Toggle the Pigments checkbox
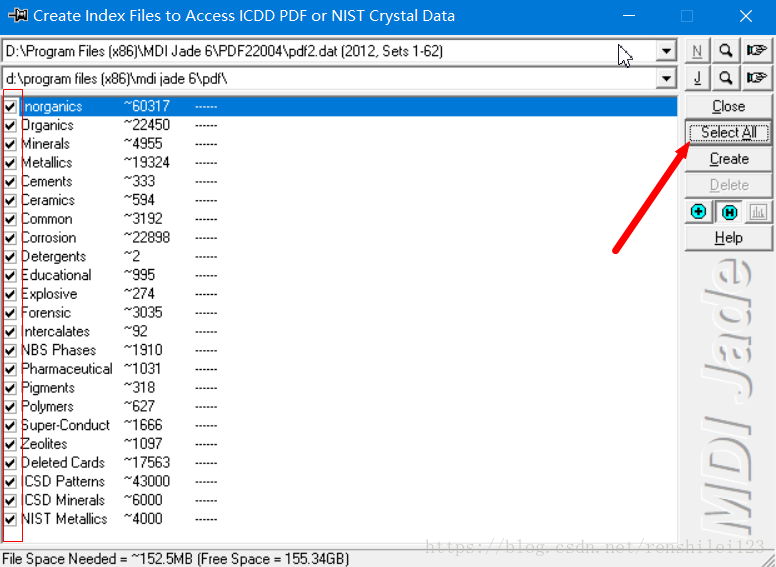 [x=10, y=388]
